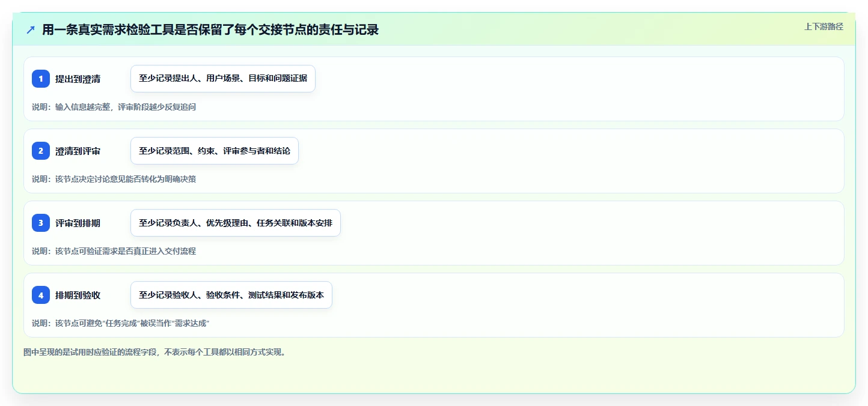This screenshot has width=868, height=406.
Task: Click the 提出到澄清 step title
Action: pyautogui.click(x=78, y=79)
